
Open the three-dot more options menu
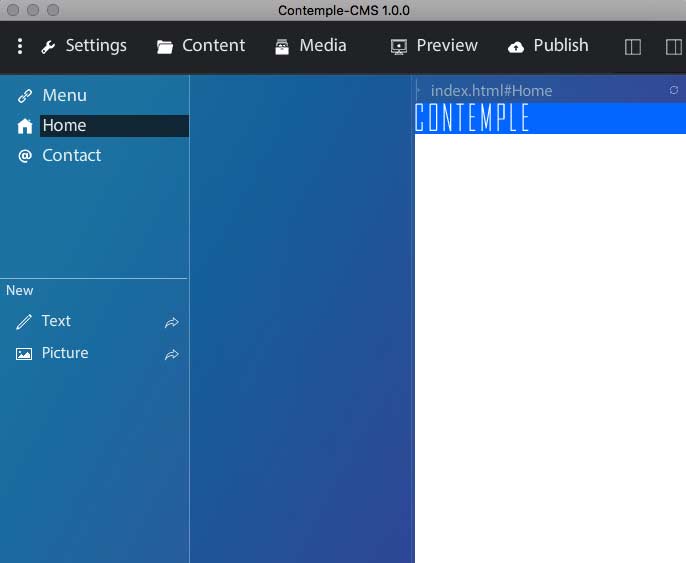(x=19, y=46)
